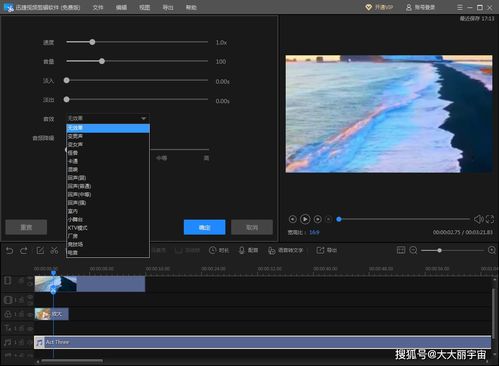Select the 小舞台 small stage effect

point(108,220)
